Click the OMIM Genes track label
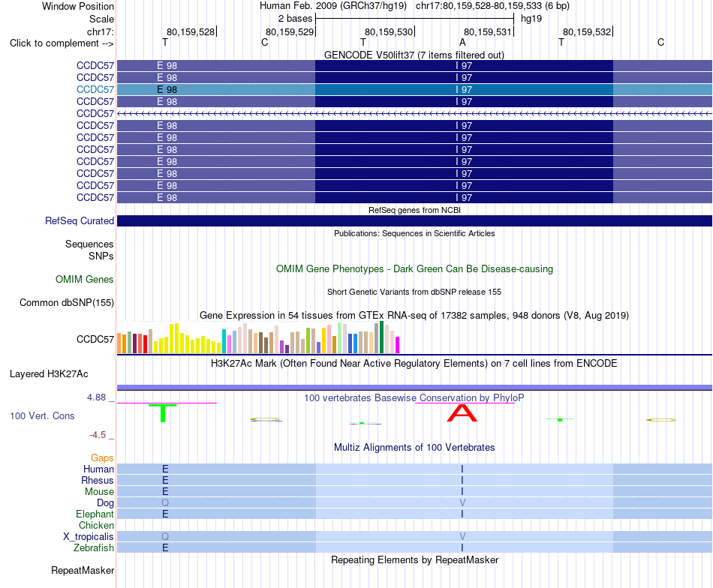The image size is (713, 588). [x=85, y=280]
